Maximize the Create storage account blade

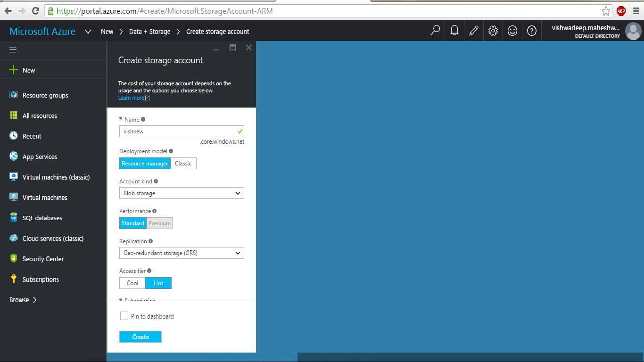pos(232,48)
